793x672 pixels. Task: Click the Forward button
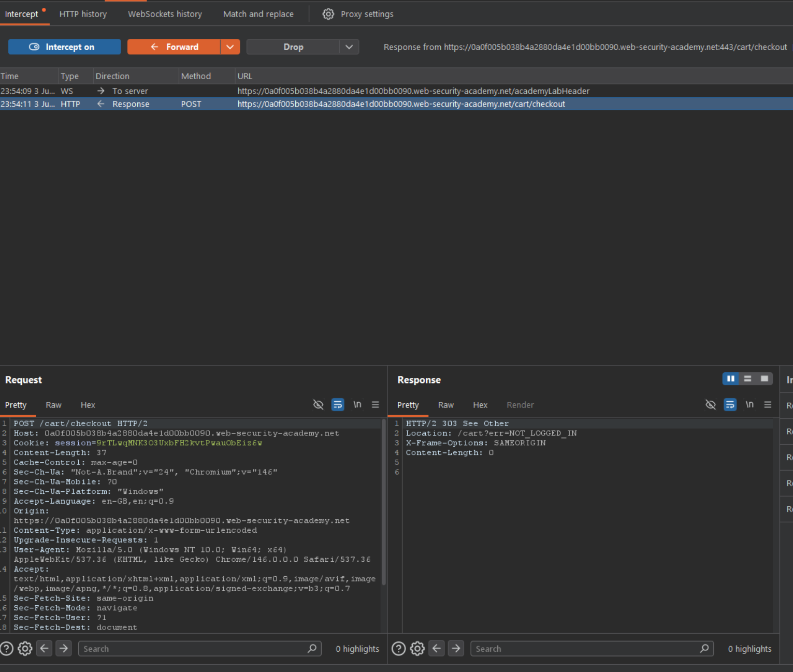click(174, 47)
